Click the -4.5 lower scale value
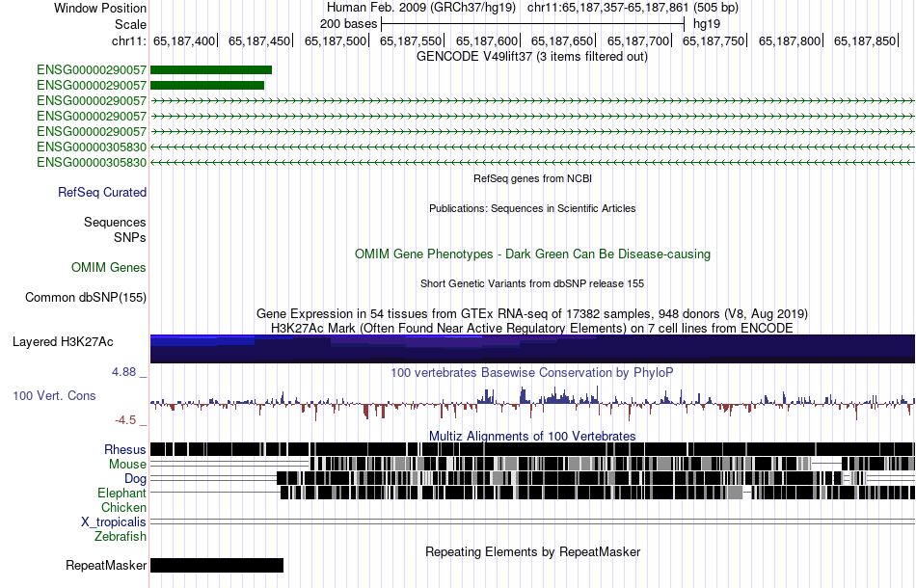 [125, 420]
